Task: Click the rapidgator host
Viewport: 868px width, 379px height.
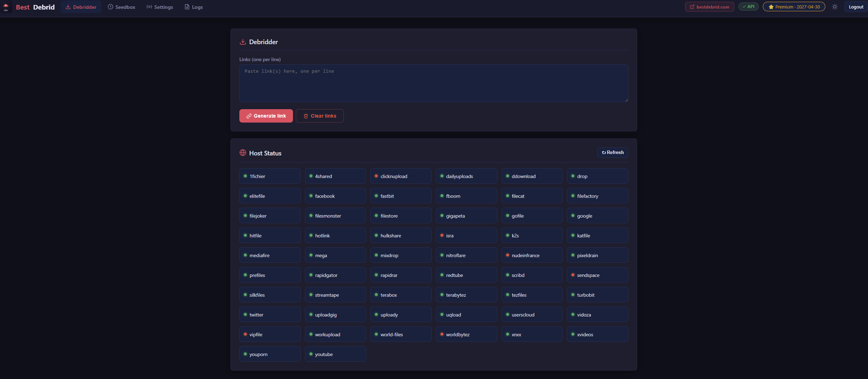Action: [x=335, y=275]
